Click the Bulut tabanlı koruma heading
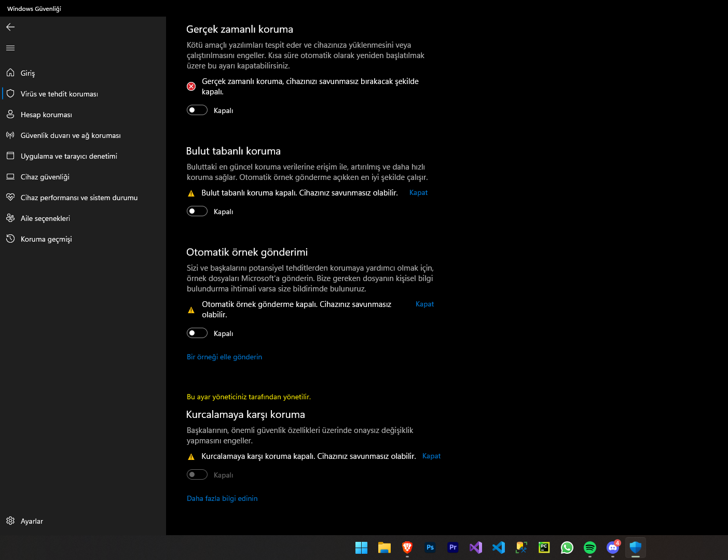 point(233,151)
